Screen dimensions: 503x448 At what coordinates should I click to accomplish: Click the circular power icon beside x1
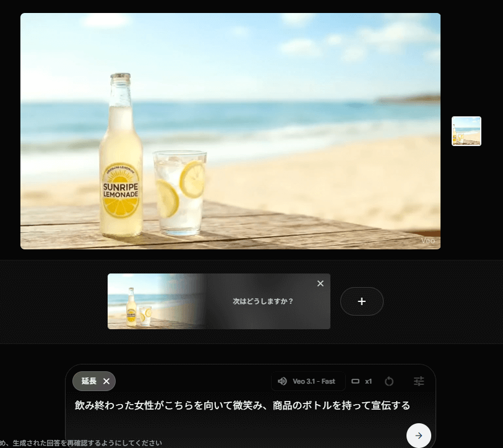(389, 381)
